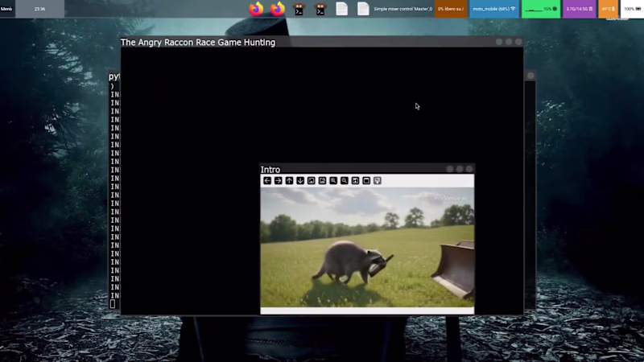Click the orange 49°C temperature indicator

pyautogui.click(x=608, y=9)
